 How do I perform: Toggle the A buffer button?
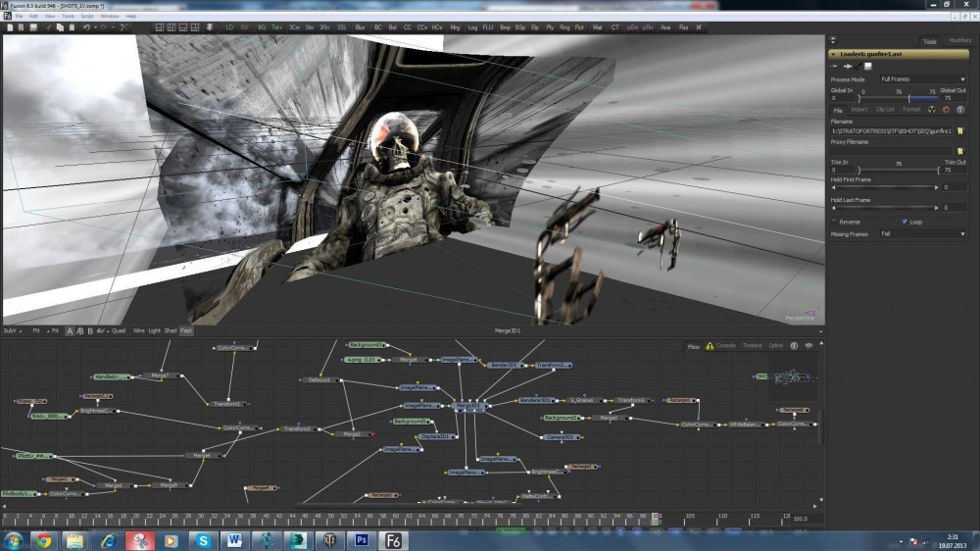click(70, 330)
